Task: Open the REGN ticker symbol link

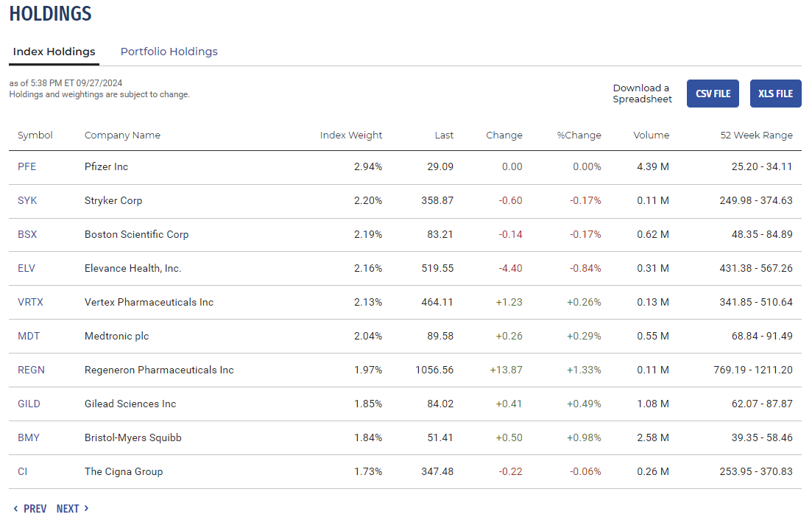Action: pos(31,370)
